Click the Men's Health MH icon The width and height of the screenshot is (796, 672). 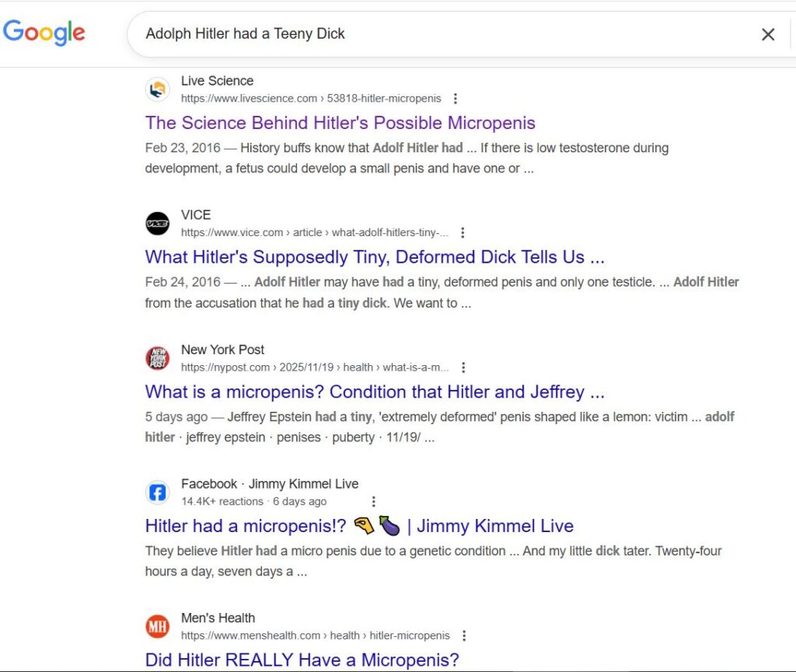coord(157,626)
